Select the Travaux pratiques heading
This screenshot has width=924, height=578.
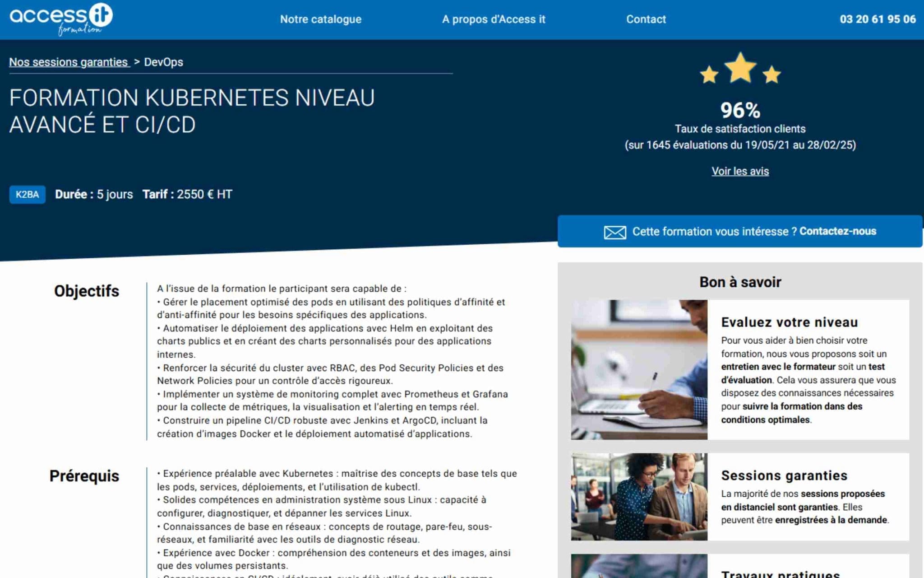coord(781,573)
